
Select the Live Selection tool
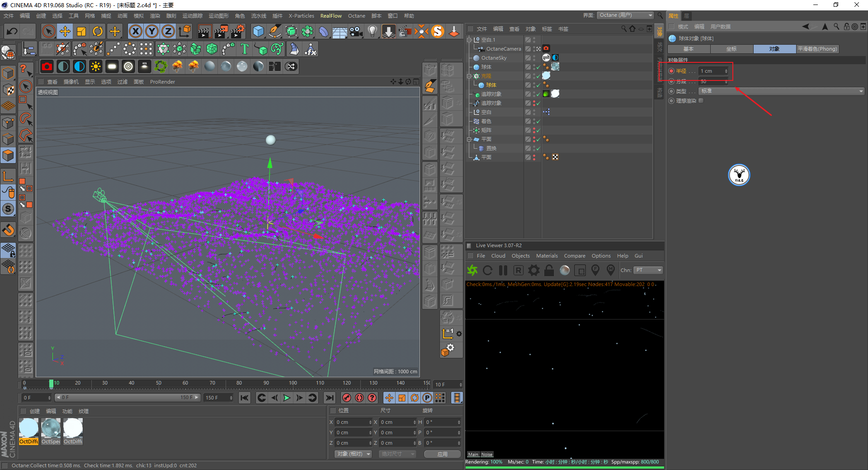tap(48, 31)
